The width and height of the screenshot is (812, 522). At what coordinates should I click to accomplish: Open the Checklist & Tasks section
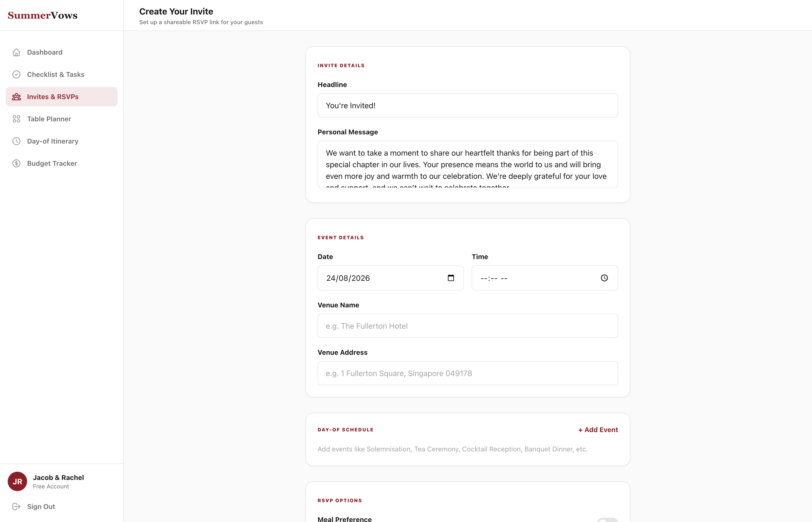click(x=56, y=75)
